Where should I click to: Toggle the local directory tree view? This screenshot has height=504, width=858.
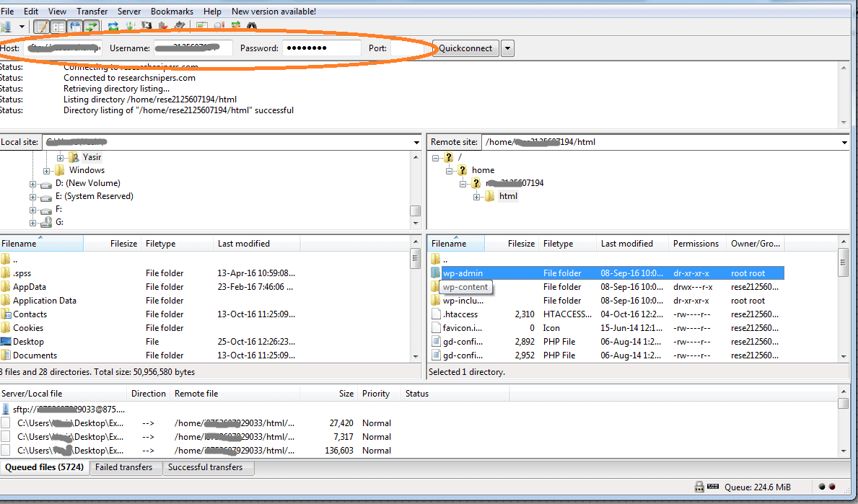point(58,27)
